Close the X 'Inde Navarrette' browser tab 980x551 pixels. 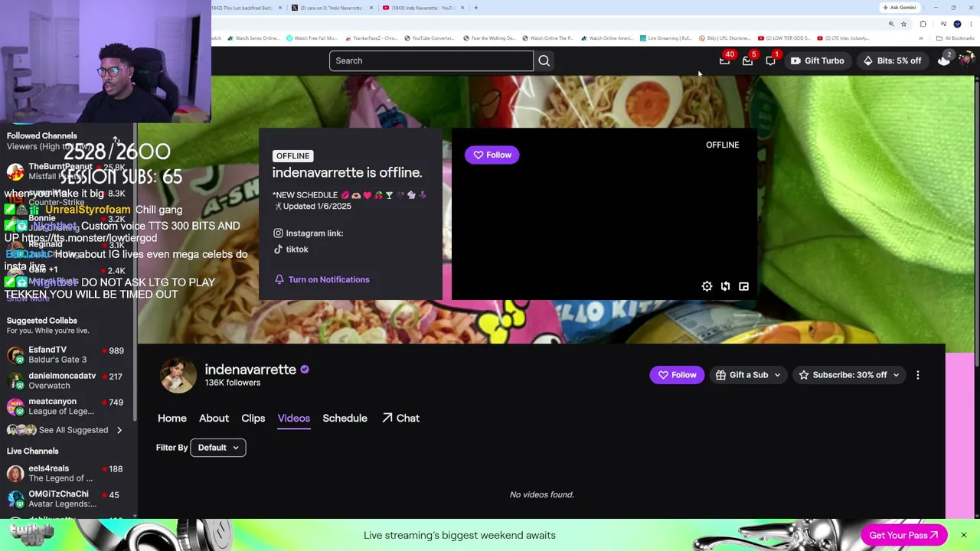pyautogui.click(x=371, y=8)
